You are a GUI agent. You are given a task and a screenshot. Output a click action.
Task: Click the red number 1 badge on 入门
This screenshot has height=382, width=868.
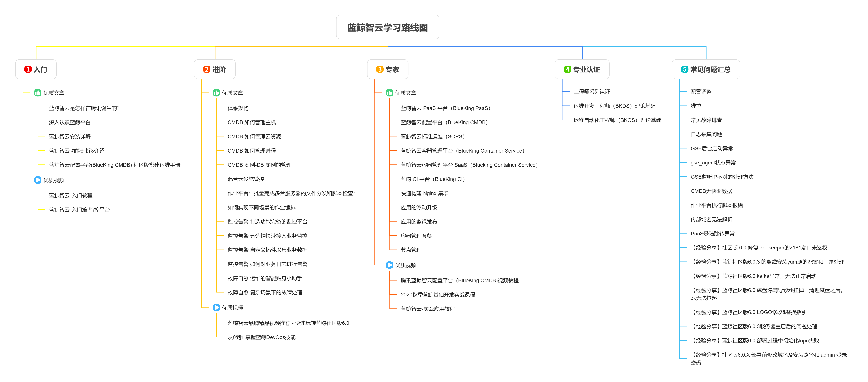click(x=28, y=69)
